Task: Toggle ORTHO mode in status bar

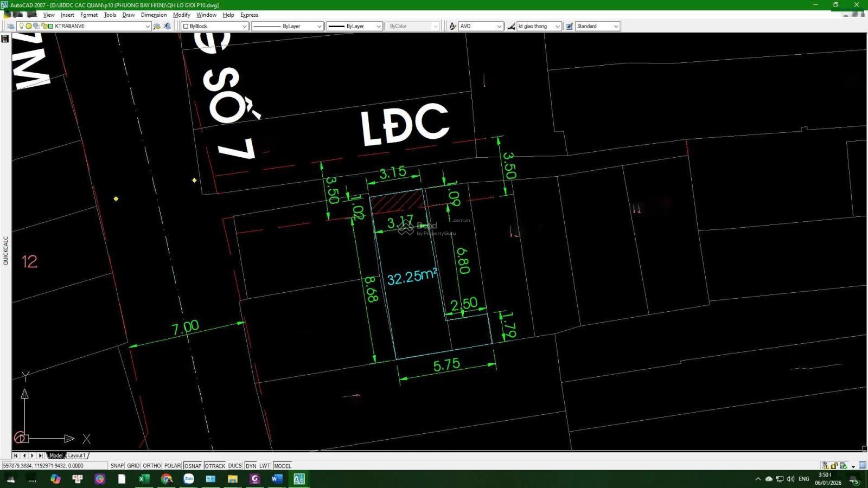Action: [x=152, y=466]
